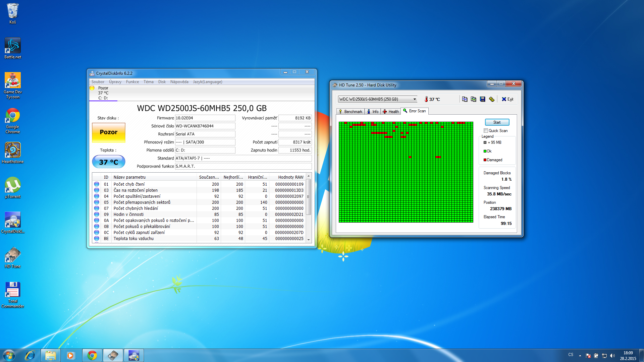Screen dimensions: 644x362
Task: Switch to the Health tab
Action: click(391, 112)
